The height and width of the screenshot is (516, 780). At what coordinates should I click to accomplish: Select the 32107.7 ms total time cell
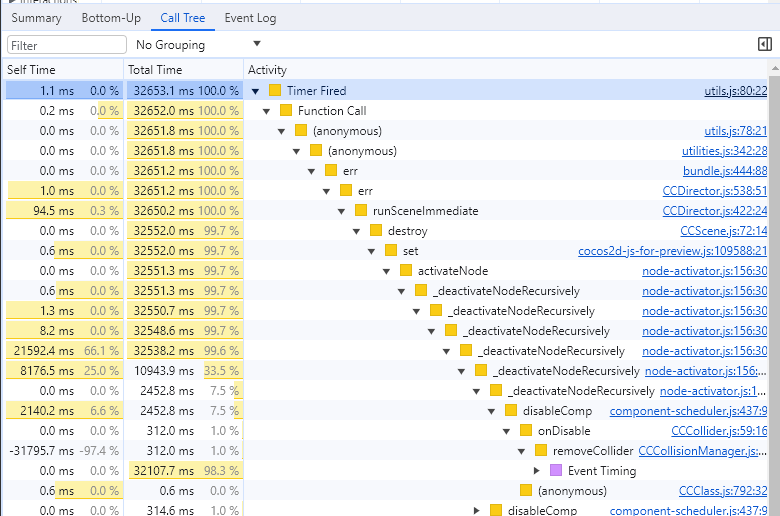pyautogui.click(x=184, y=470)
